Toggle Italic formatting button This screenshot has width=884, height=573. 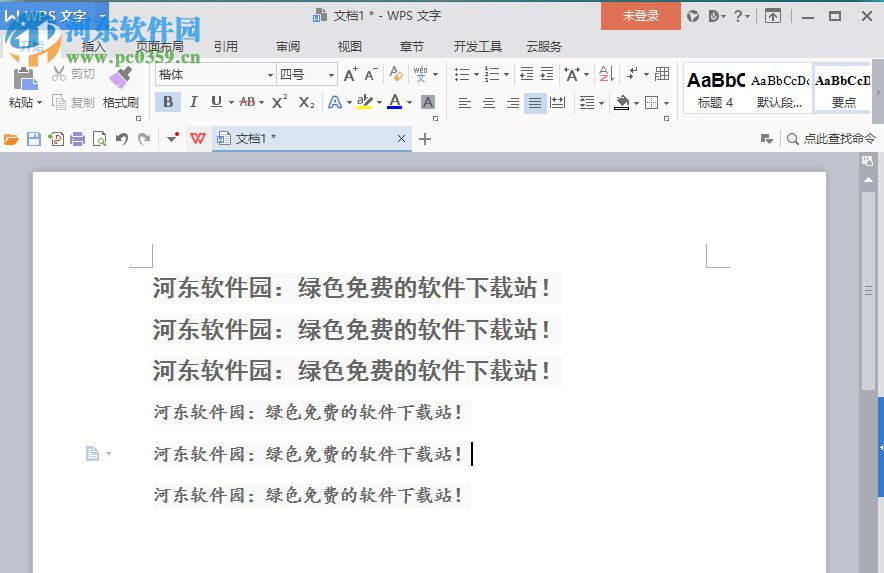[193, 102]
